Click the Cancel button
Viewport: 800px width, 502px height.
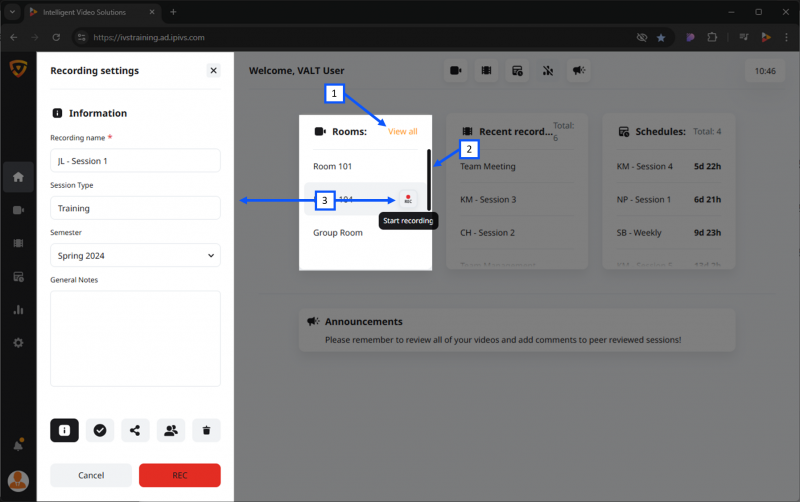(91, 475)
